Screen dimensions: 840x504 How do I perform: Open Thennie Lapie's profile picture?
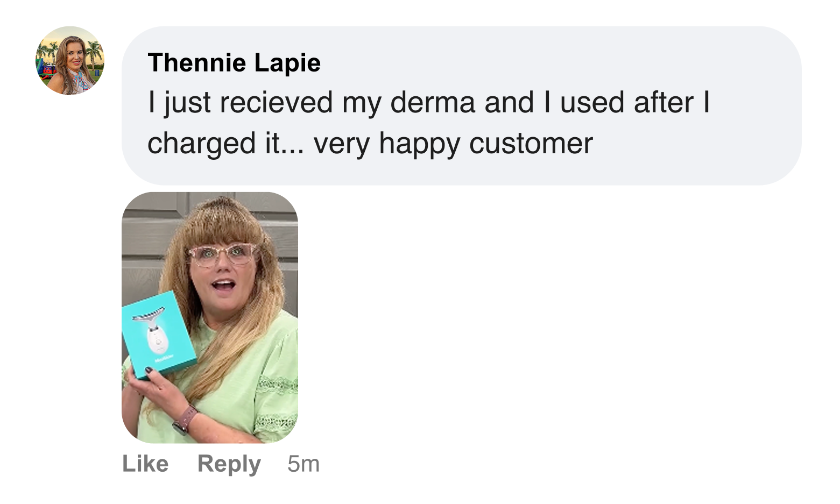point(70,61)
